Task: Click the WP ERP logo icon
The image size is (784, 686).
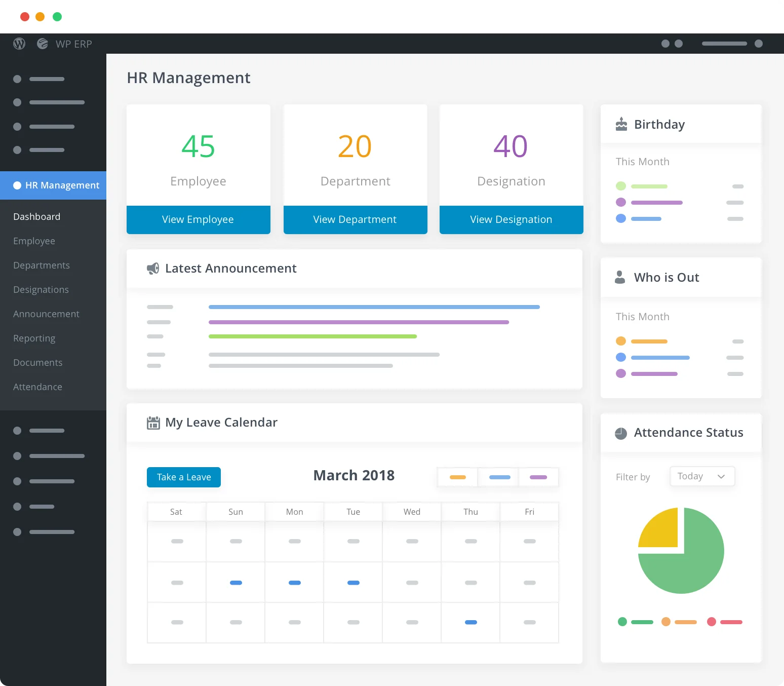Action: (x=42, y=44)
